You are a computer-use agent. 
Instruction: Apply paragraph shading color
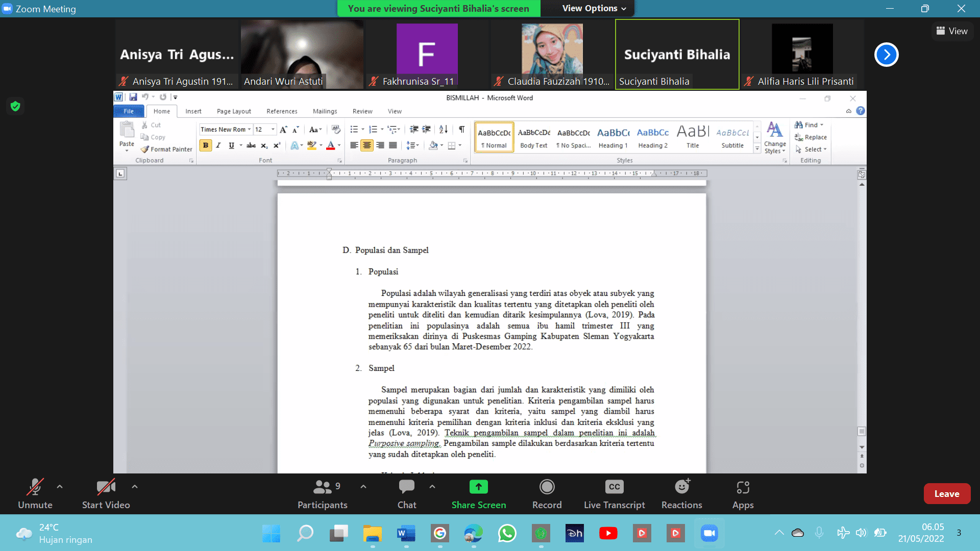point(433,145)
